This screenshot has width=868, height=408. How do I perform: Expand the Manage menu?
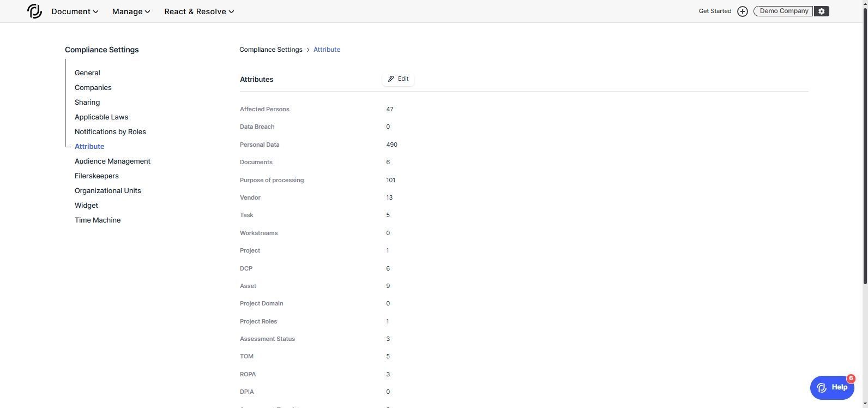coord(131,11)
